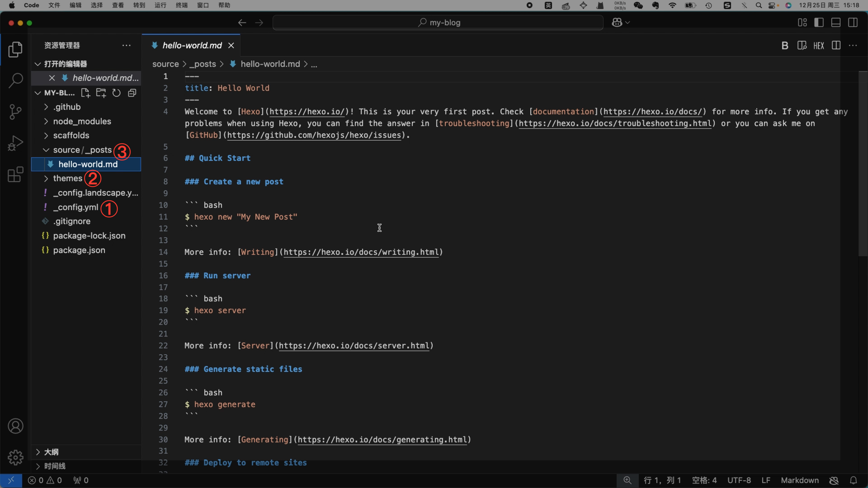Click the zoom magnifier in status bar
Viewport: 868px width, 488px height.
click(627, 480)
